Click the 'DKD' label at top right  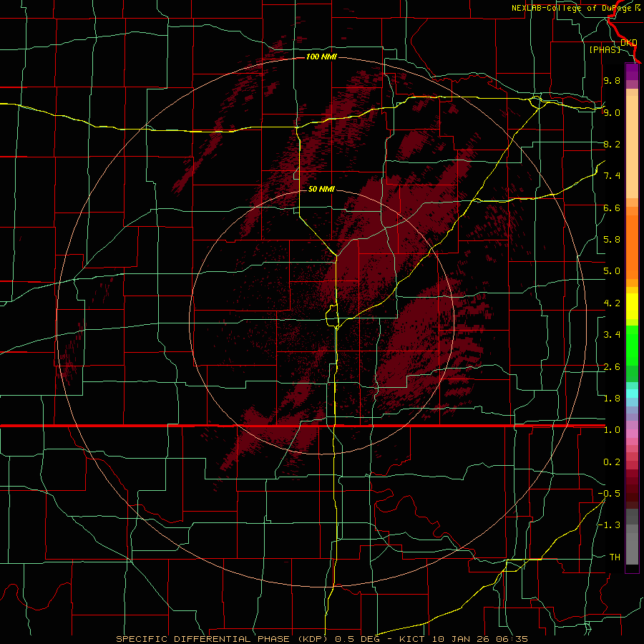click(x=629, y=42)
